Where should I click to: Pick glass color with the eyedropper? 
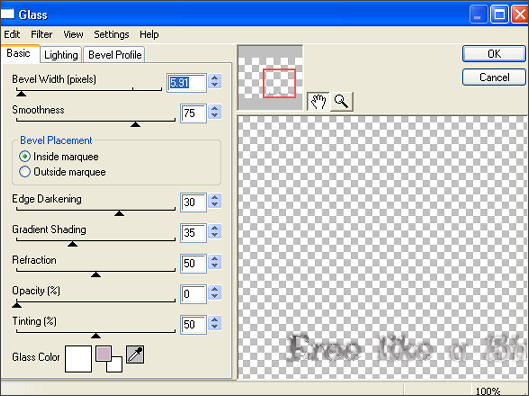[x=135, y=355]
